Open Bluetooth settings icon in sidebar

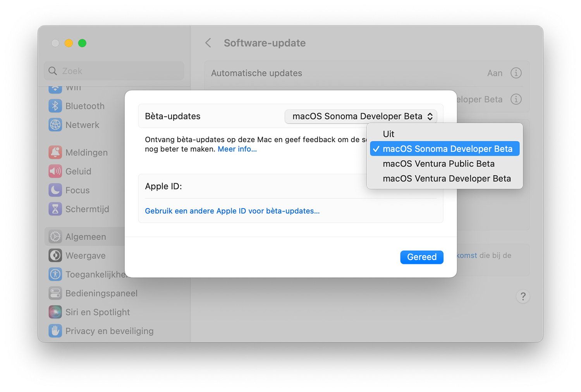[x=55, y=106]
